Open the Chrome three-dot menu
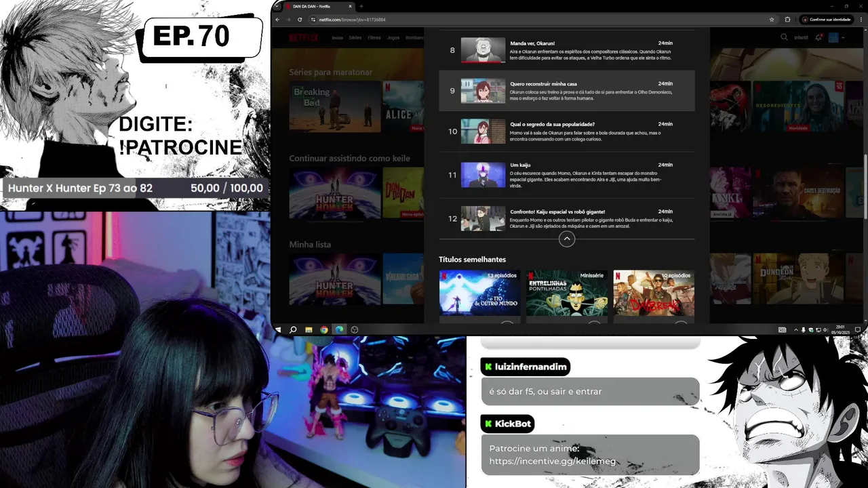The image size is (868, 488). (861, 20)
